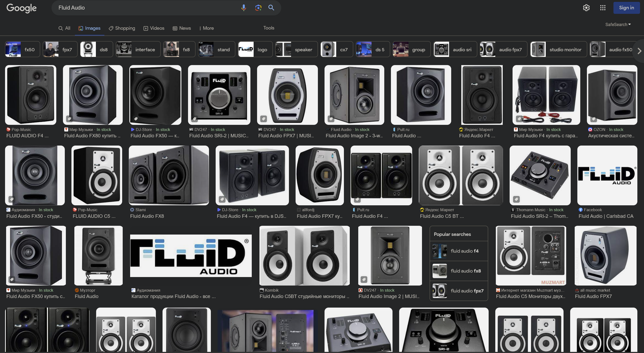The image size is (644, 353).
Task: Click the 'Fluid Audio FX50 — к...' title link
Action: (155, 136)
